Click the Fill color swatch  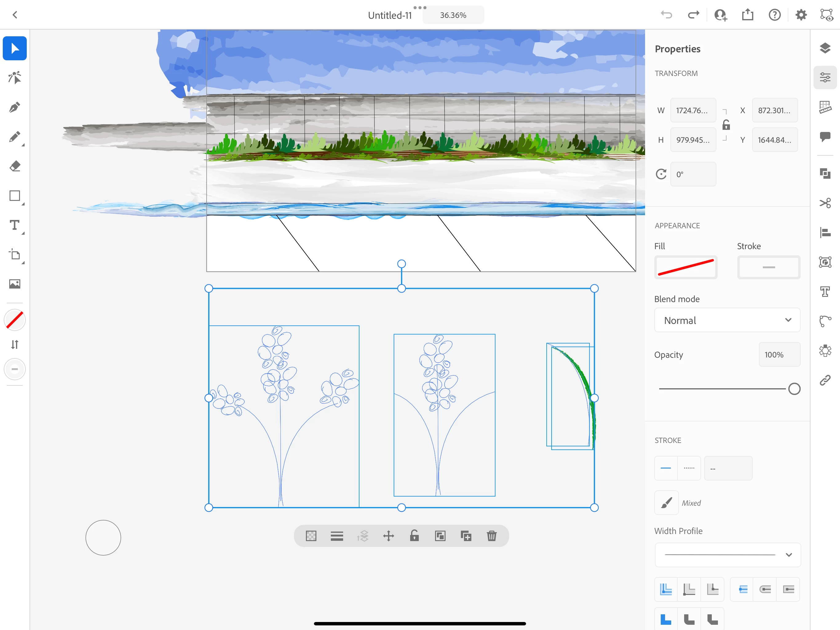tap(685, 267)
